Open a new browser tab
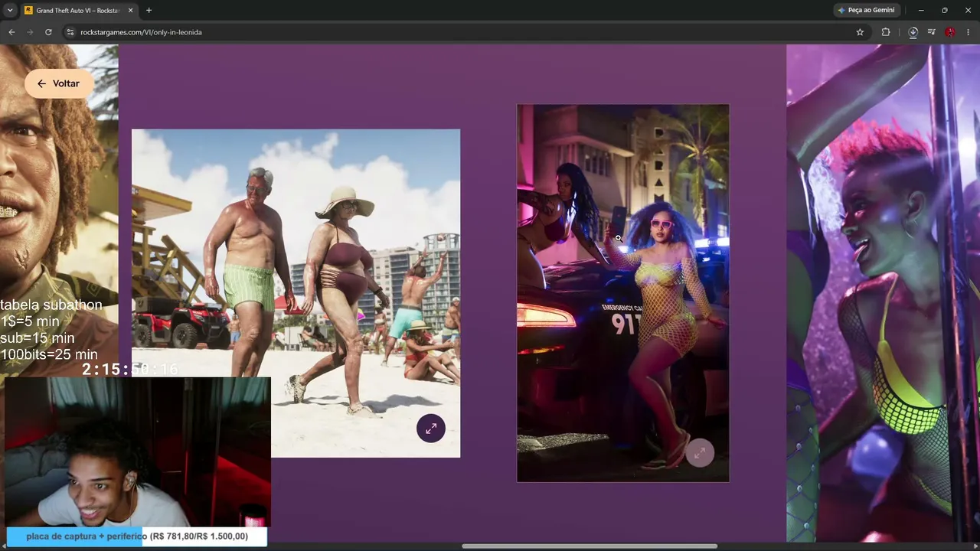Viewport: 980px width, 551px height. [x=149, y=11]
